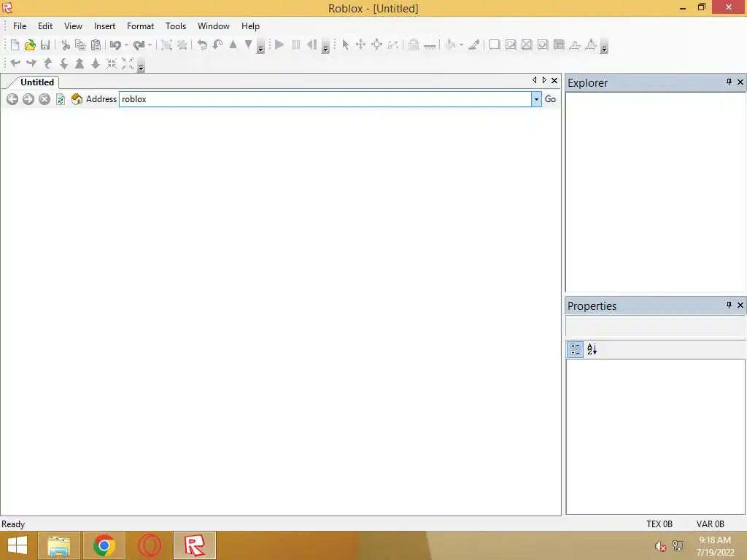This screenshot has width=747, height=560.
Task: Select the Glue surface tool
Action: click(511, 44)
